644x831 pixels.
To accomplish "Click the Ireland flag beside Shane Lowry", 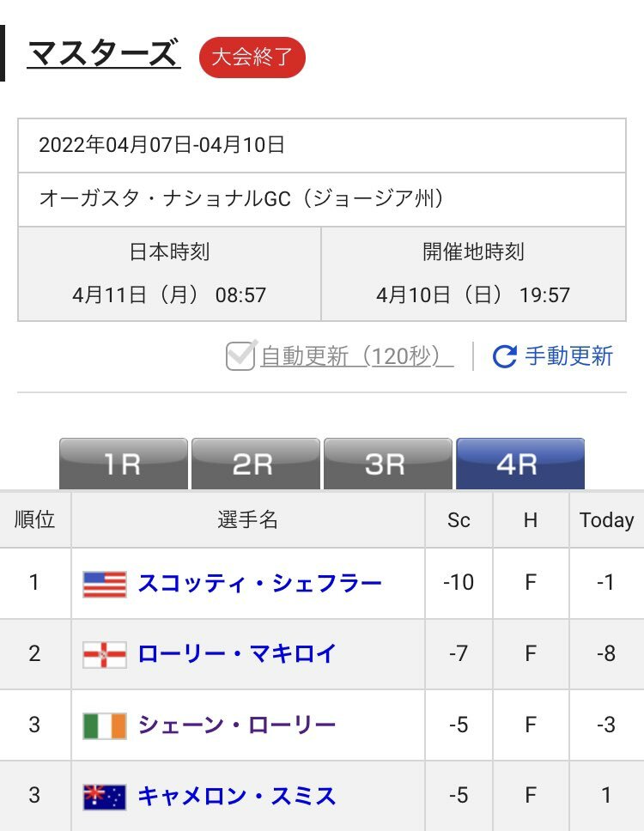I will pyautogui.click(x=105, y=725).
